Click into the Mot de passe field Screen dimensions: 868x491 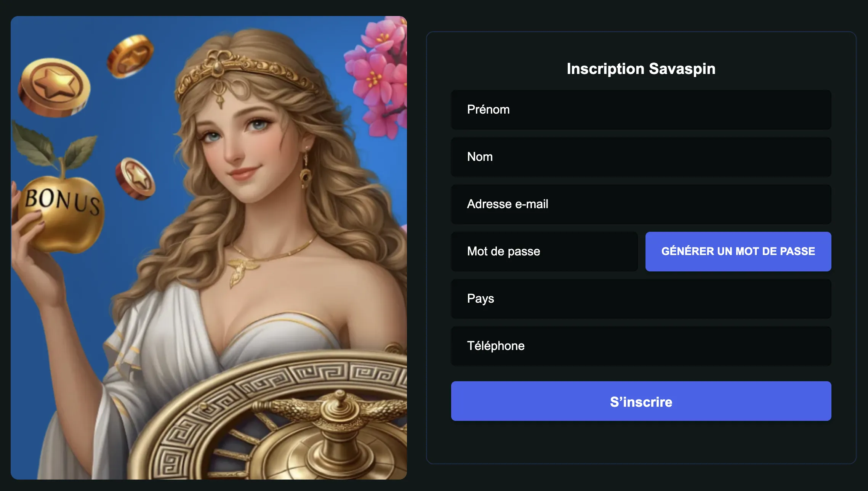544,252
